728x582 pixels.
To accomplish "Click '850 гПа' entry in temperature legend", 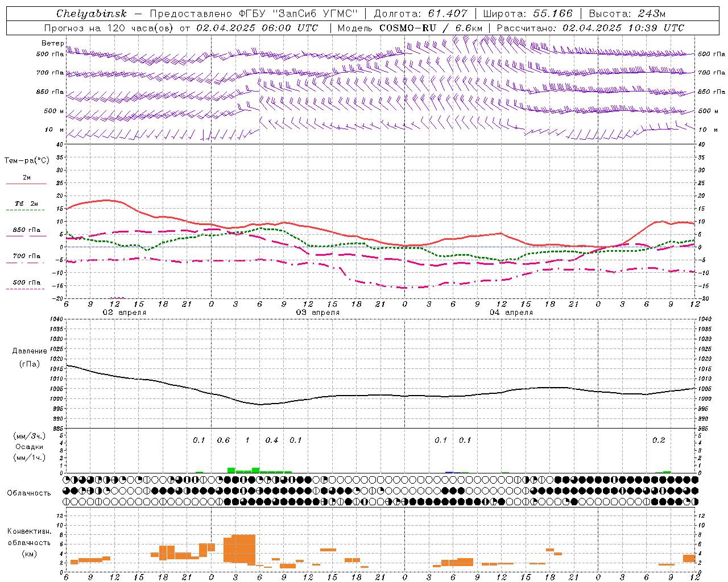I will (27, 230).
